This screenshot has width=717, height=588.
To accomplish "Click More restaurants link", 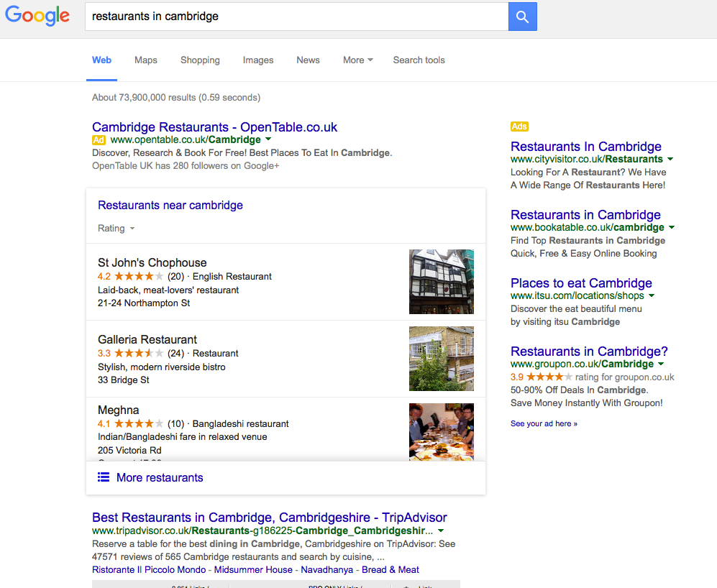I will (x=160, y=477).
